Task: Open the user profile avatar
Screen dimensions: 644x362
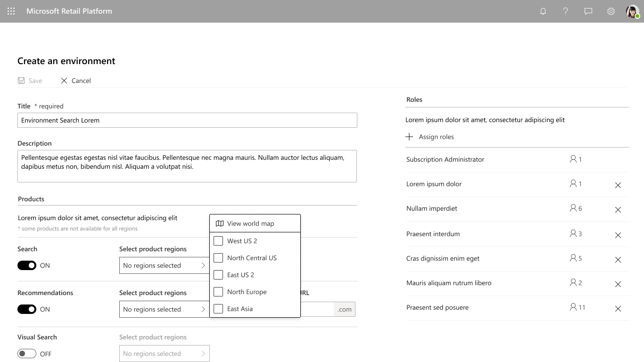Action: point(633,11)
